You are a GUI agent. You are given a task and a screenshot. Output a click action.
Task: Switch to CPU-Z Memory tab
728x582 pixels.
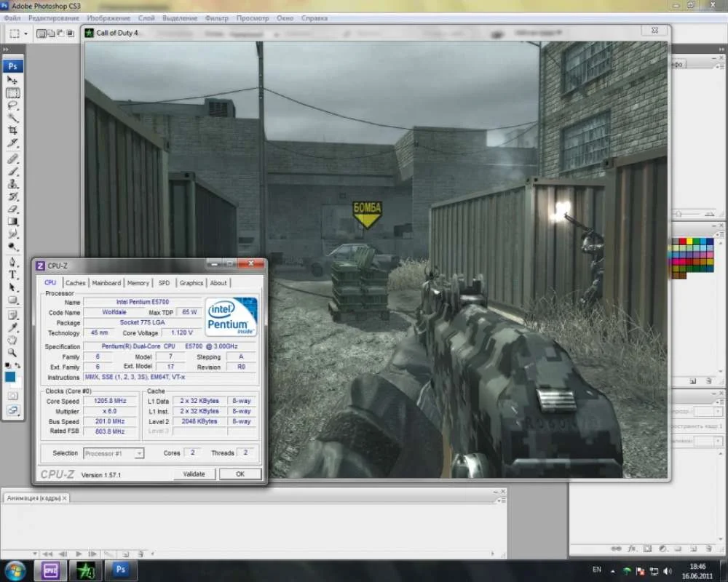(x=138, y=283)
